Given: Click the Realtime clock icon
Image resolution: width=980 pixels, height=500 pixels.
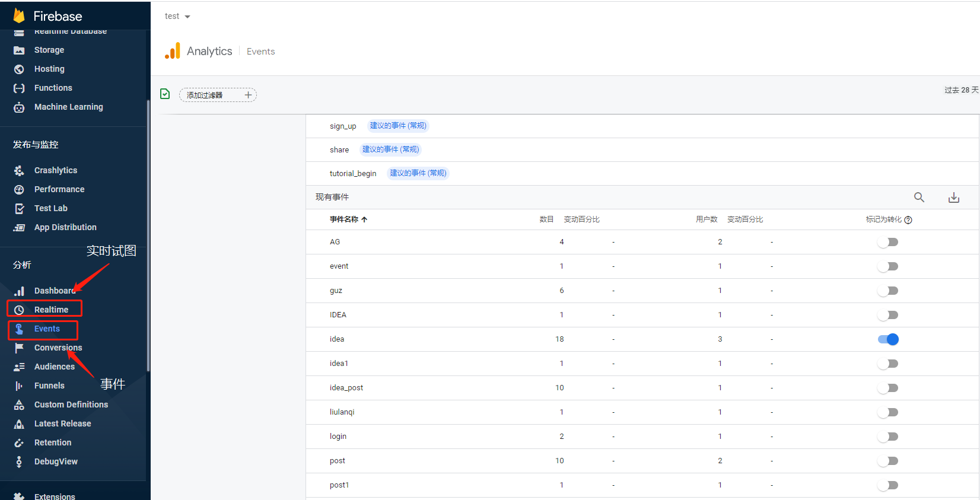Looking at the screenshot, I should coord(19,310).
